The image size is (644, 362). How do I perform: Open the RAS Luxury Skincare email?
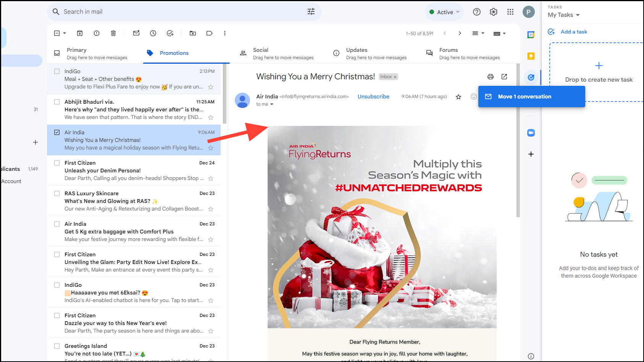point(134,201)
